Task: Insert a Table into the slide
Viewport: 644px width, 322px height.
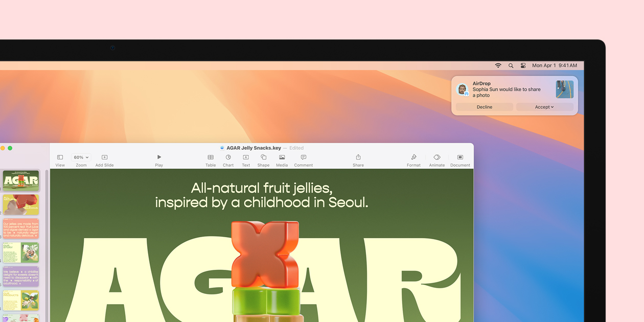Action: [210, 159]
